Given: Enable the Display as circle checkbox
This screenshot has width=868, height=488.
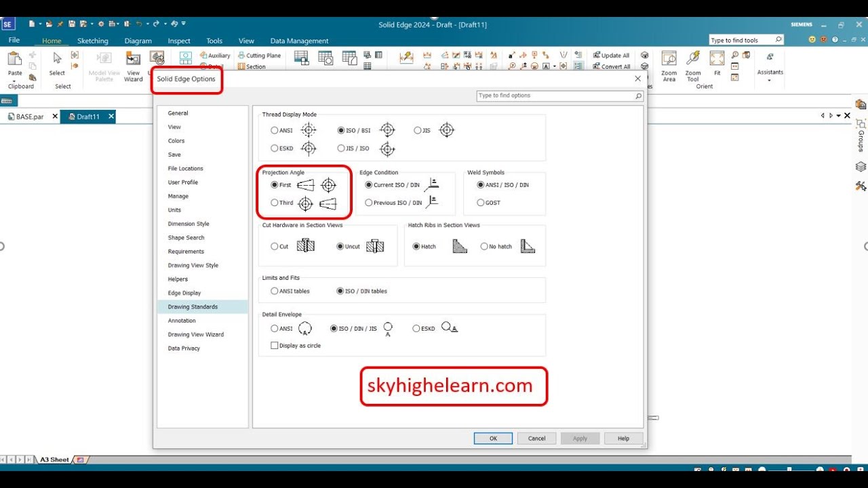Looking at the screenshot, I should point(274,345).
